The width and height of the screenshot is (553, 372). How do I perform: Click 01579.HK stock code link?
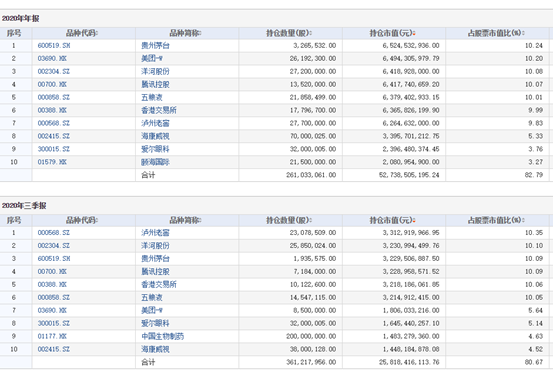52,162
